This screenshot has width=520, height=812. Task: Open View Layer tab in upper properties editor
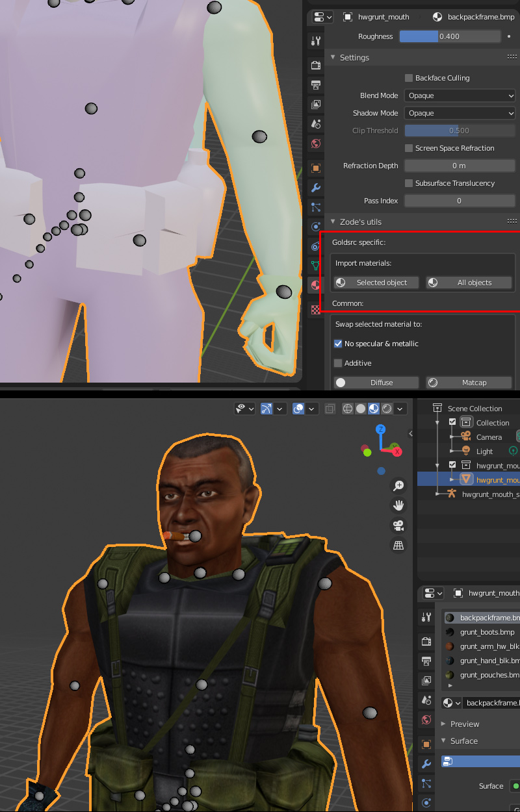(316, 104)
